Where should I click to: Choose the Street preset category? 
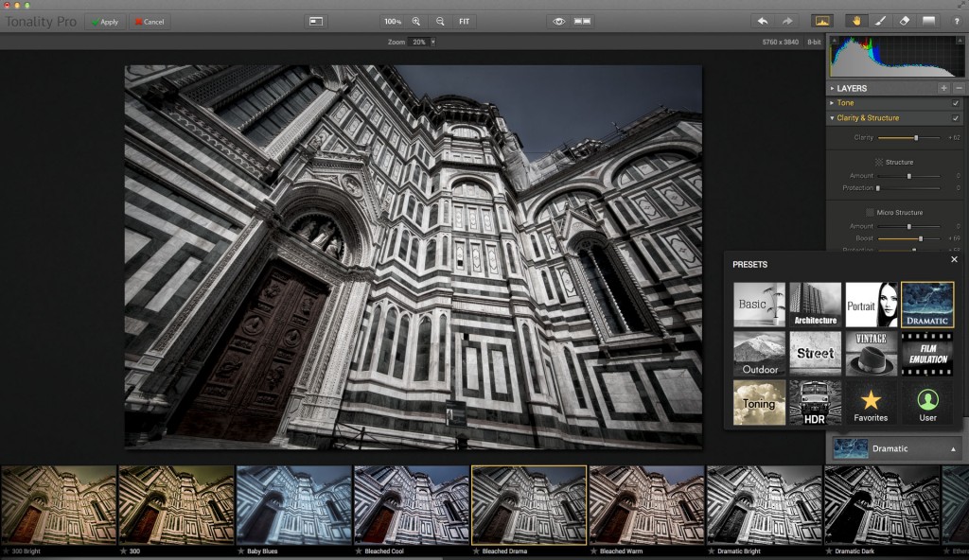pyautogui.click(x=815, y=354)
